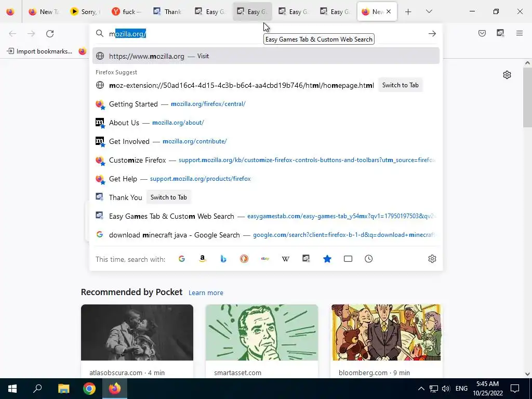Search bookmarks using the star icon

click(327, 259)
